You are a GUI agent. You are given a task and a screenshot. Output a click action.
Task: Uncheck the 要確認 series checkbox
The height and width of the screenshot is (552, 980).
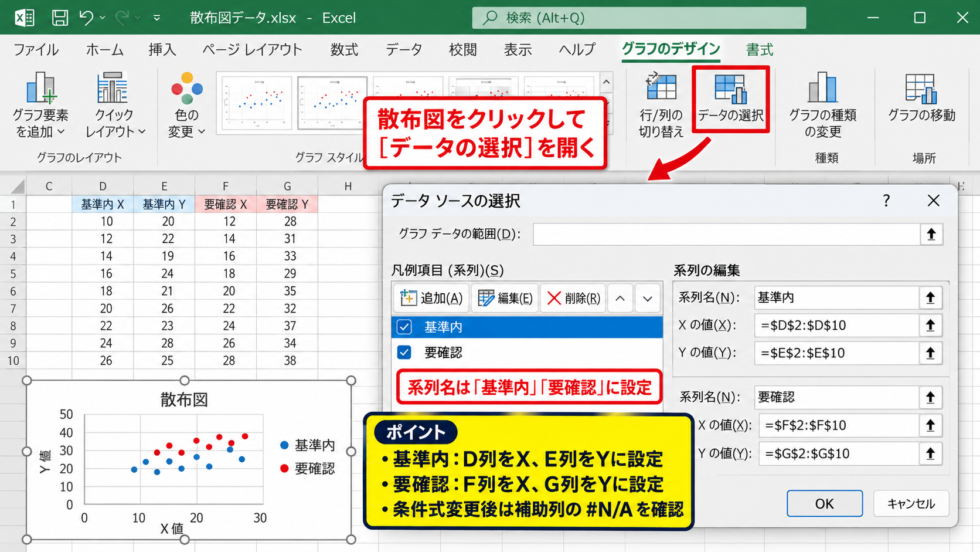[x=404, y=353]
